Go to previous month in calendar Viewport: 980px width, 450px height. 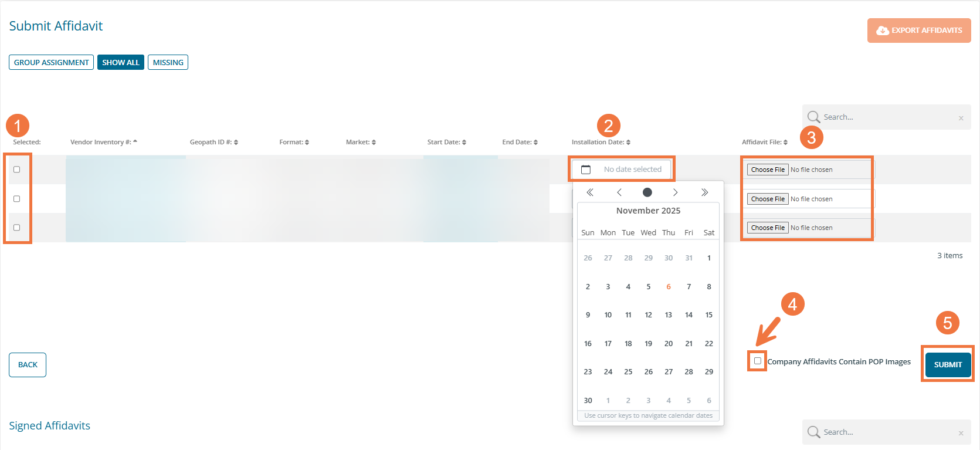pyautogui.click(x=619, y=192)
